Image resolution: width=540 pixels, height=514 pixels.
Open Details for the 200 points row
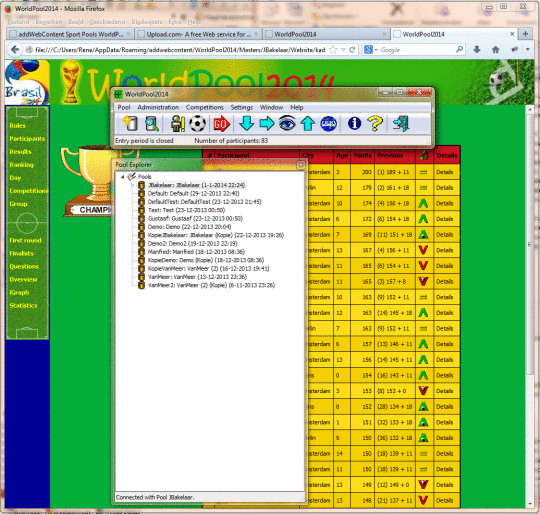pyautogui.click(x=445, y=172)
